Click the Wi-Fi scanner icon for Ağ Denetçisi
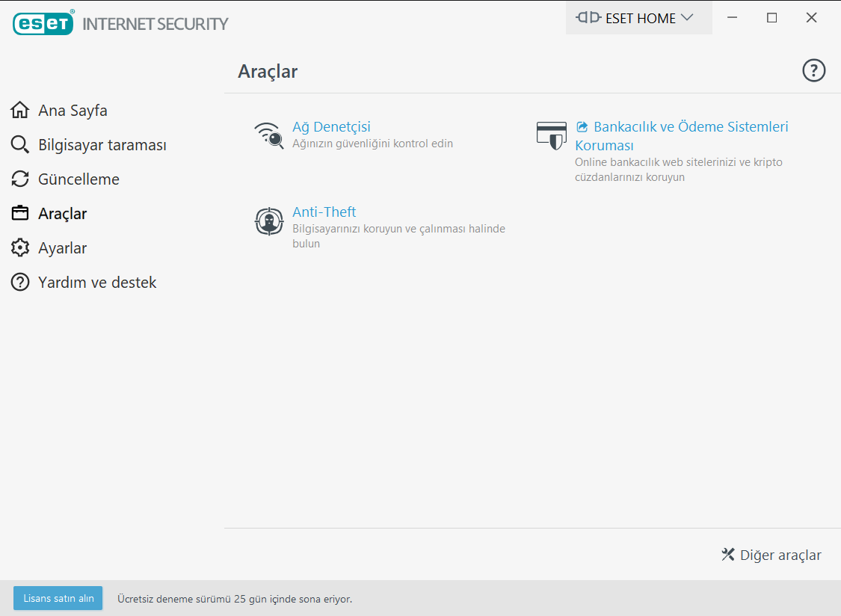This screenshot has width=841, height=616. click(268, 135)
